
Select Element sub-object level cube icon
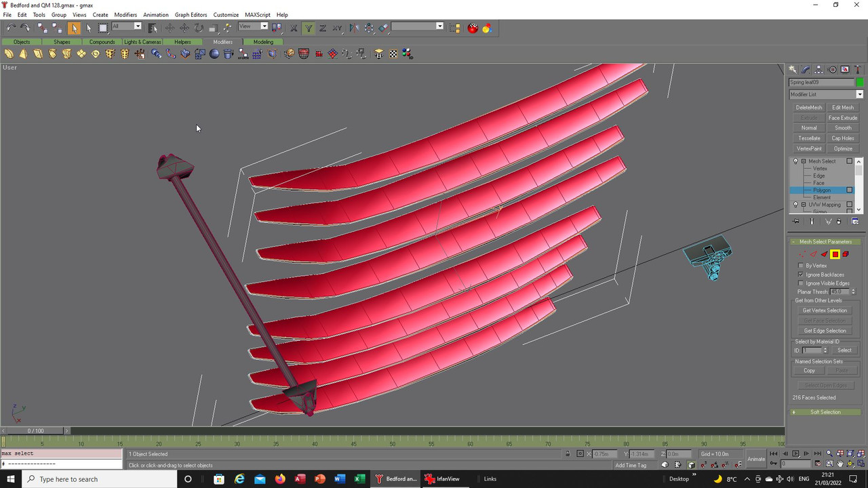click(x=846, y=254)
